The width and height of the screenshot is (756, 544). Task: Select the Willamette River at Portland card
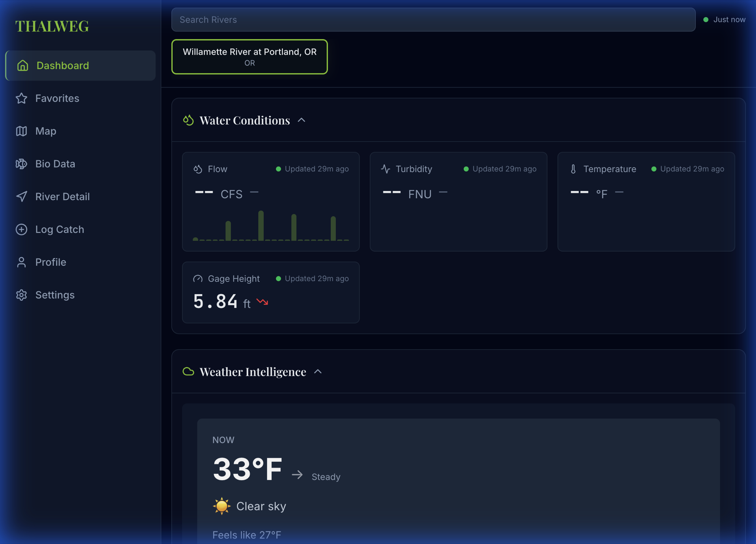pyautogui.click(x=249, y=57)
